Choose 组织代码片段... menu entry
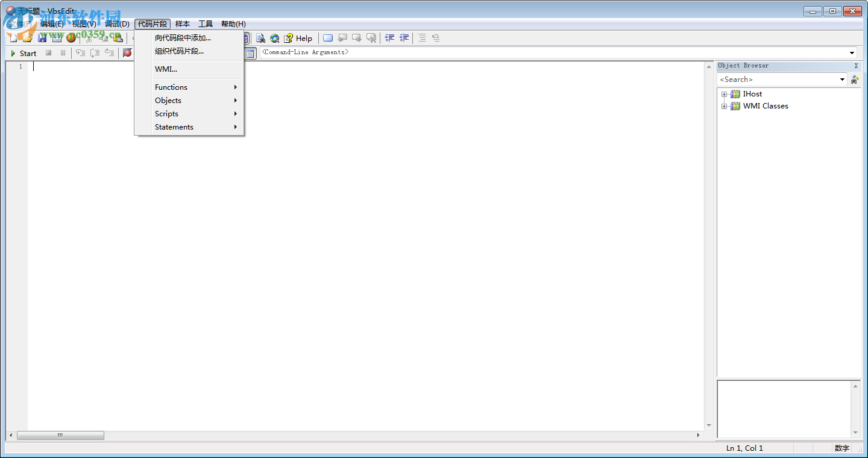Screen dimensions: 868x458 (x=189, y=51)
